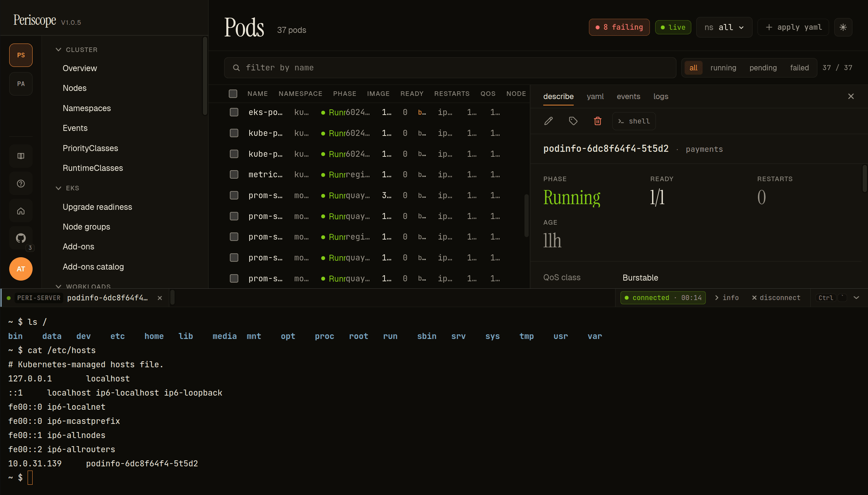Screen dimensions: 868x495
Task: Close the podinfo terminal tab
Action: tap(160, 298)
